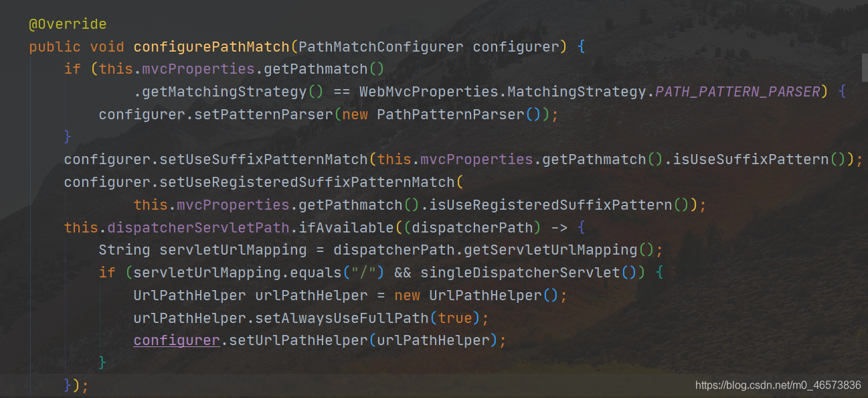
Task: Place cursor on getMatchingStrategy call
Action: coord(224,92)
